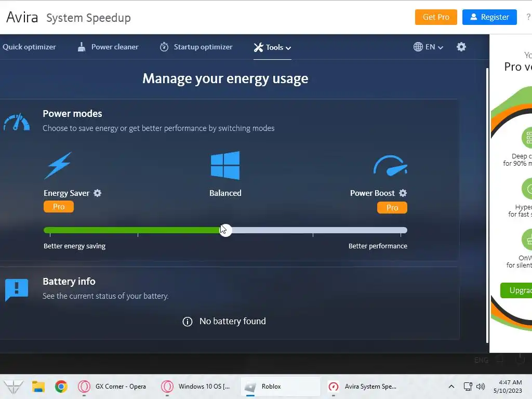
Task: Click the Energy Saver label
Action: (66, 193)
